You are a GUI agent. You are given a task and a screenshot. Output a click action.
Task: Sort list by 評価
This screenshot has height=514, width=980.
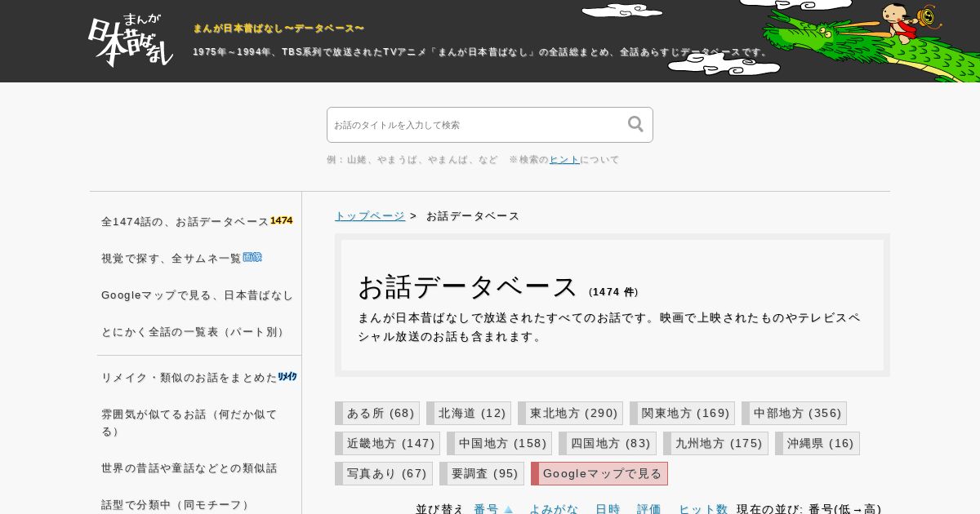point(649,509)
